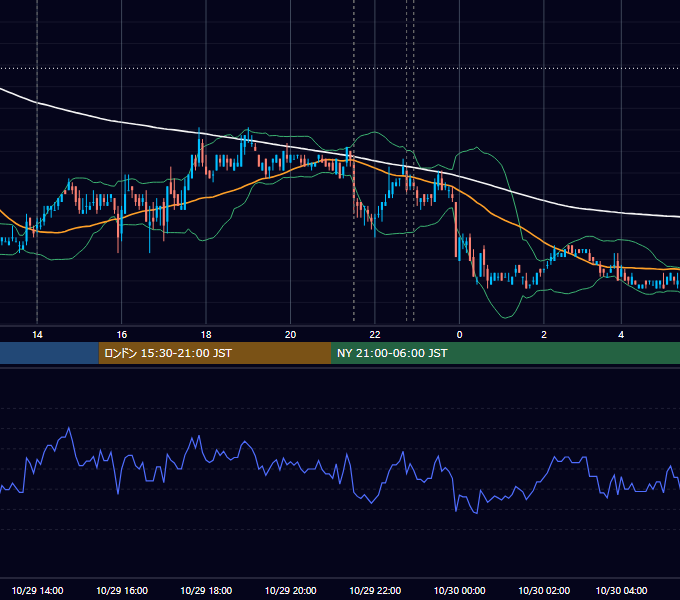Click hour label 18 on chart axis

point(206,335)
